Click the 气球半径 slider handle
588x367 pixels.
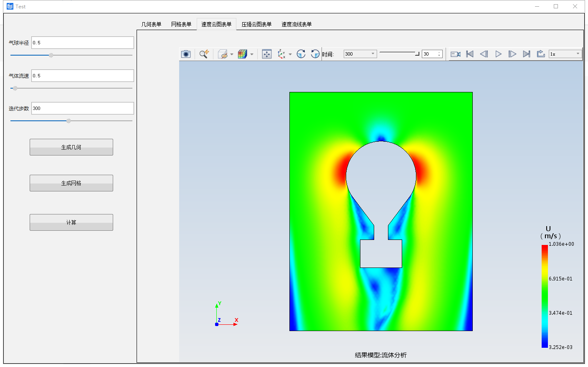click(x=51, y=55)
